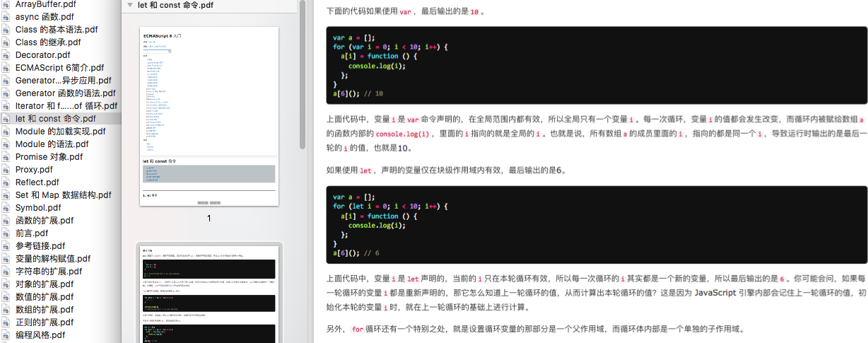Select Iterator 和 f......of 循环.pdf file

(x=66, y=105)
